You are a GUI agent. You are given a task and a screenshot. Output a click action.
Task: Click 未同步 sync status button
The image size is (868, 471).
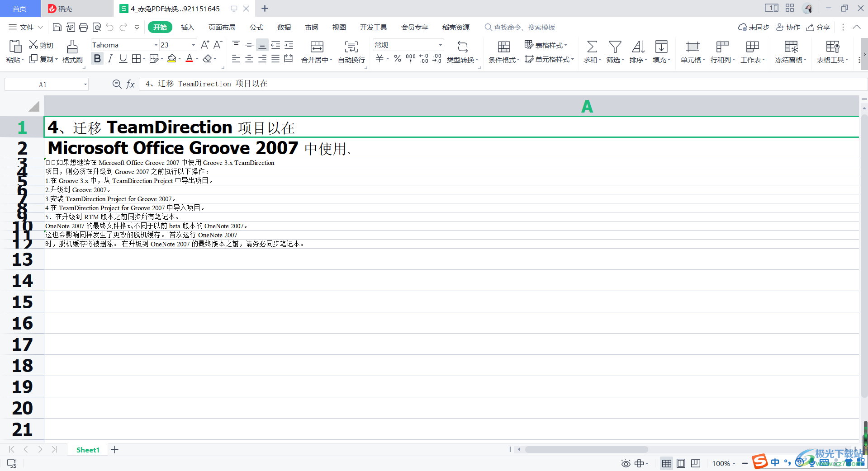pyautogui.click(x=754, y=27)
